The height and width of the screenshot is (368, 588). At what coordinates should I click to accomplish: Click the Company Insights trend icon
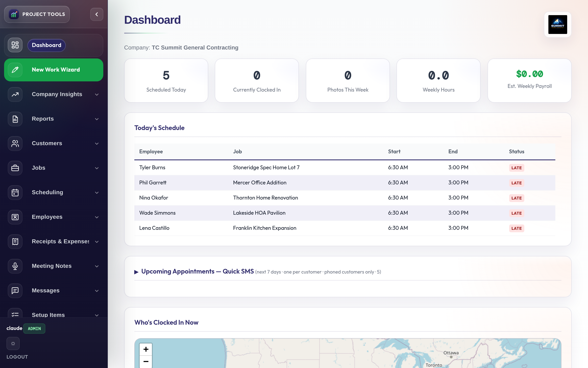[15, 94]
